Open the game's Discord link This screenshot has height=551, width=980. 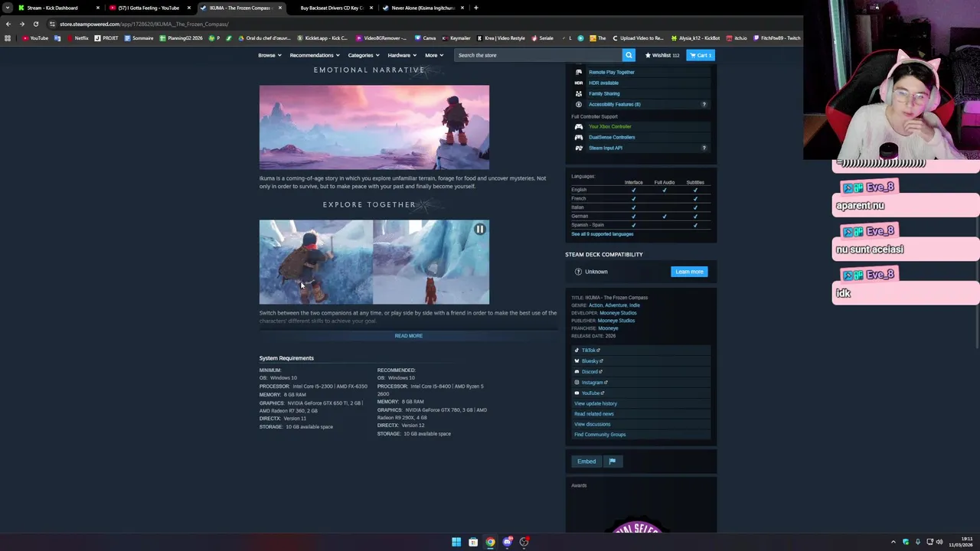pyautogui.click(x=591, y=371)
